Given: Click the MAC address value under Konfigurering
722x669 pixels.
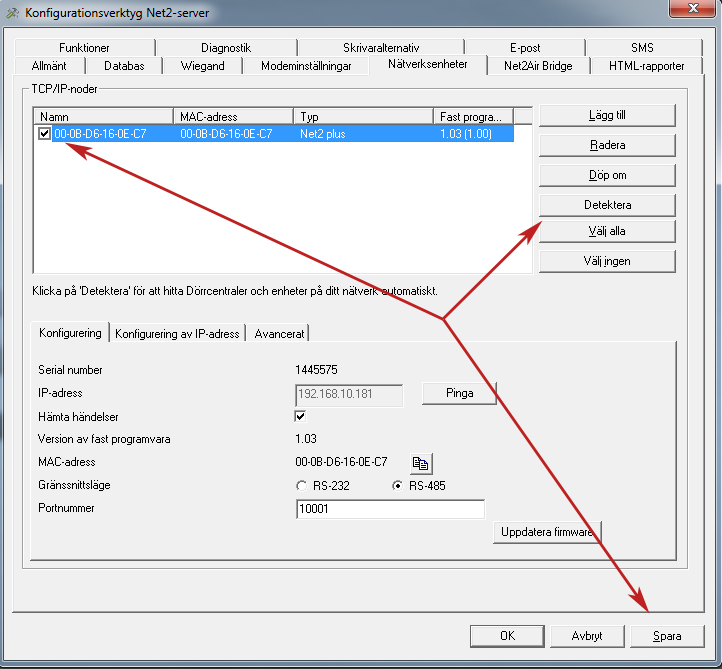Looking at the screenshot, I should coord(341,462).
